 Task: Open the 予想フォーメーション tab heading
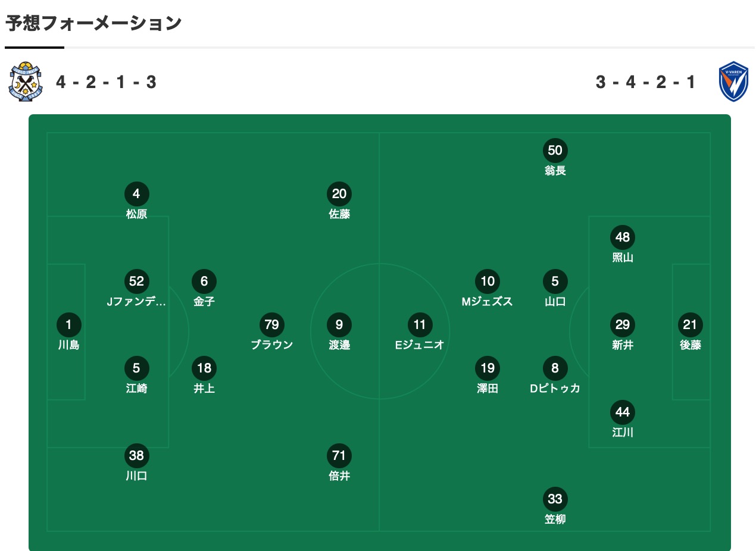93,23
